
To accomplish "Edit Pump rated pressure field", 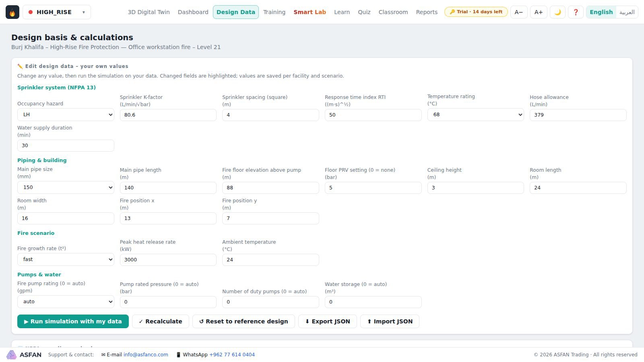I will click(x=168, y=302).
